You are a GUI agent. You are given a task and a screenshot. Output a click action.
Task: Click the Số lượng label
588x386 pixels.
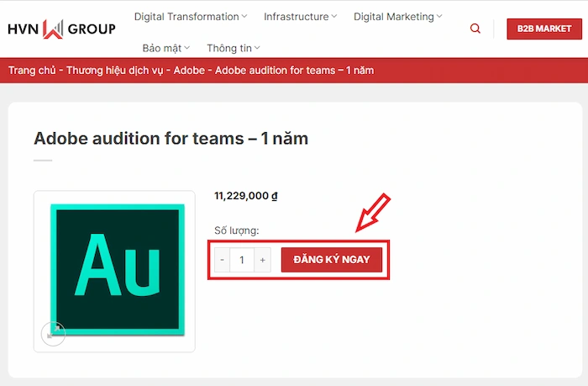[237, 230]
